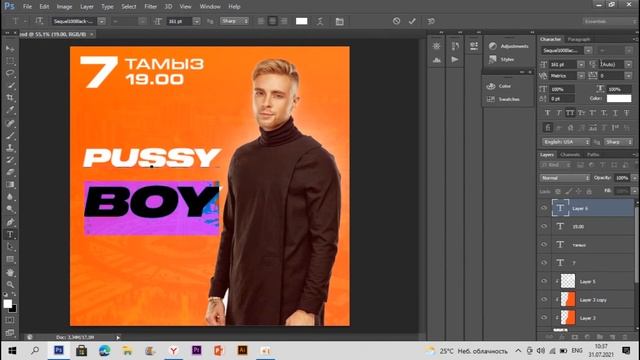Select the Dodge tool
The image size is (640, 360).
[10, 209]
